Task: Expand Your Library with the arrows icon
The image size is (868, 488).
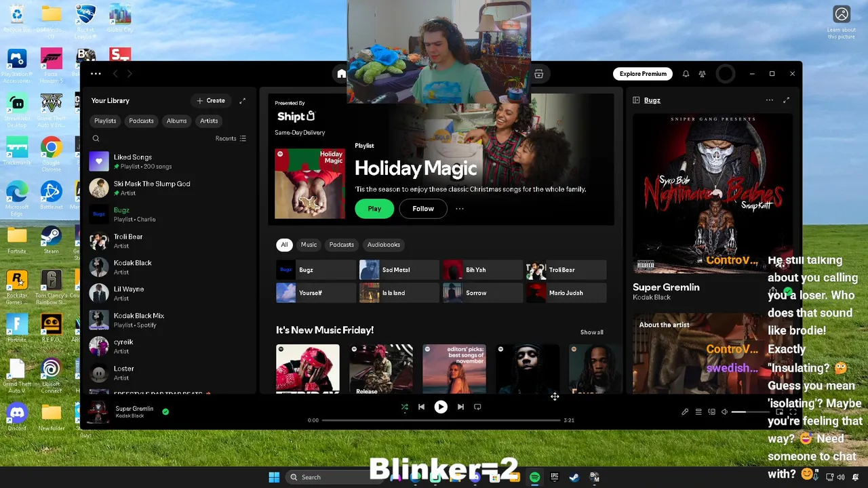Action: click(242, 101)
